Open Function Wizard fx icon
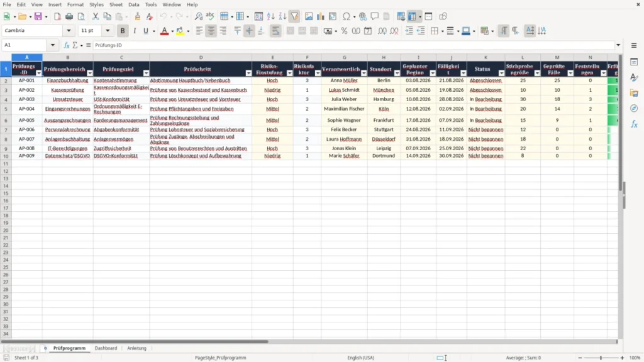 click(67, 45)
